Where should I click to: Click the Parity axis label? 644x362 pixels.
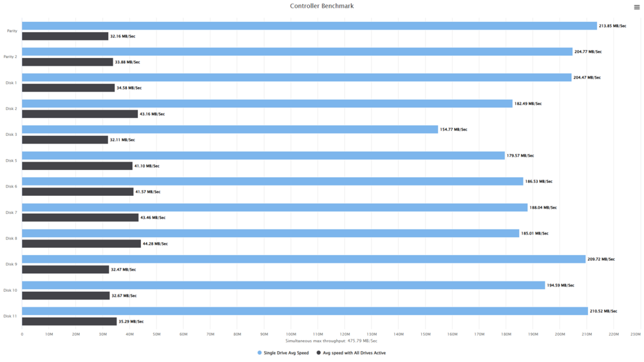coord(12,31)
